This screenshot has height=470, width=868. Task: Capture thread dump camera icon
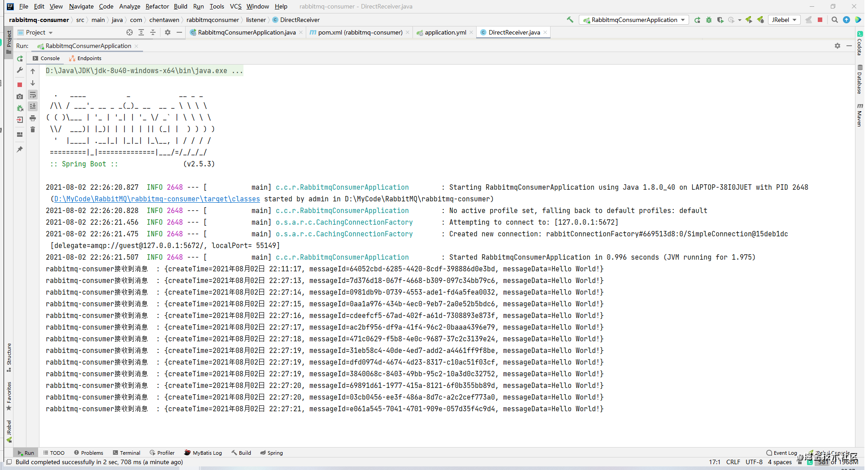[x=20, y=96]
